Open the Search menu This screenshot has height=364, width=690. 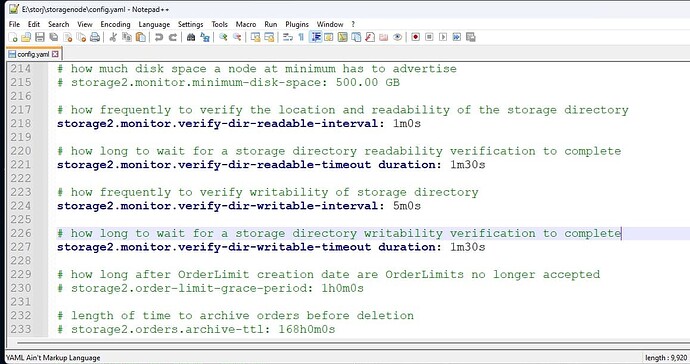pyautogui.click(x=59, y=24)
